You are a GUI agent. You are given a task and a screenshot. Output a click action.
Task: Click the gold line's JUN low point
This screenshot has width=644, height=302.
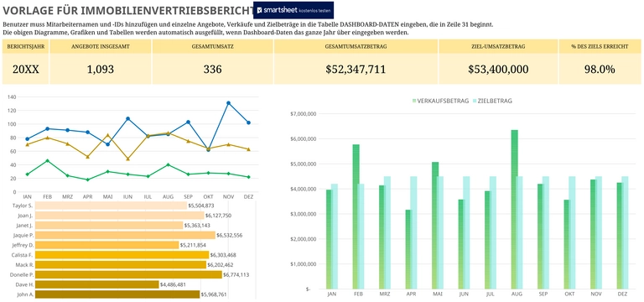127,159
